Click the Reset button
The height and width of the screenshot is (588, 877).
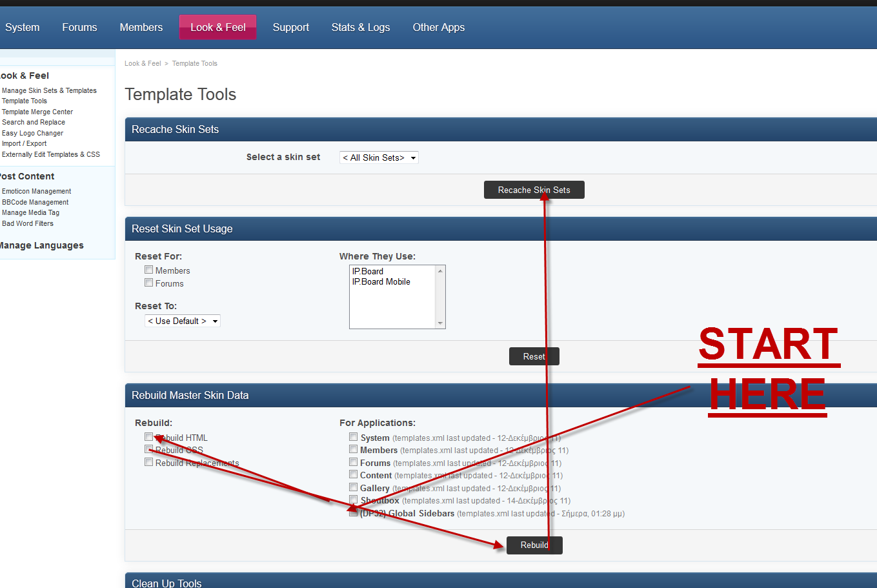tap(534, 356)
